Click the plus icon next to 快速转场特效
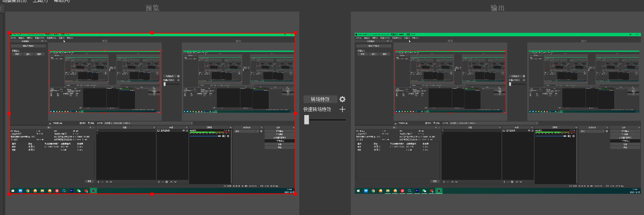Screen dimensions: 644x215 click(342, 110)
